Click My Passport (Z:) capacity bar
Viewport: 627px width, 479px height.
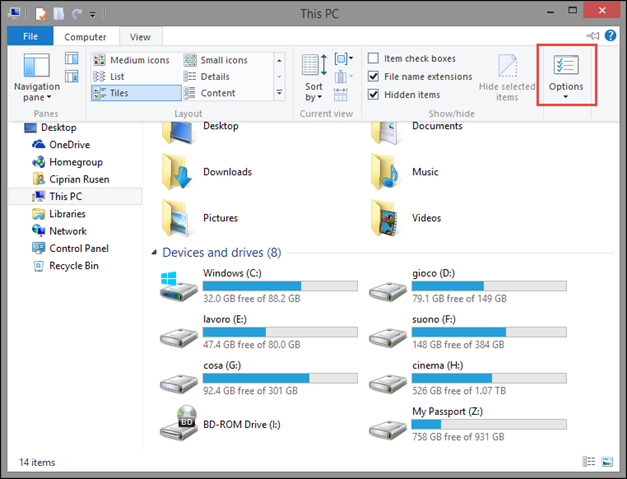pyautogui.click(x=489, y=424)
